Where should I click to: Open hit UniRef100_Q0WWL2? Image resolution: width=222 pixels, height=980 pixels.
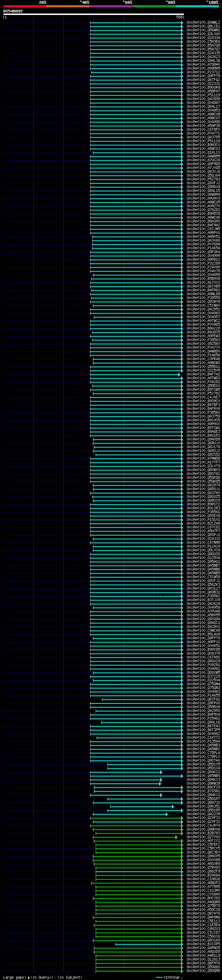click(x=203, y=23)
